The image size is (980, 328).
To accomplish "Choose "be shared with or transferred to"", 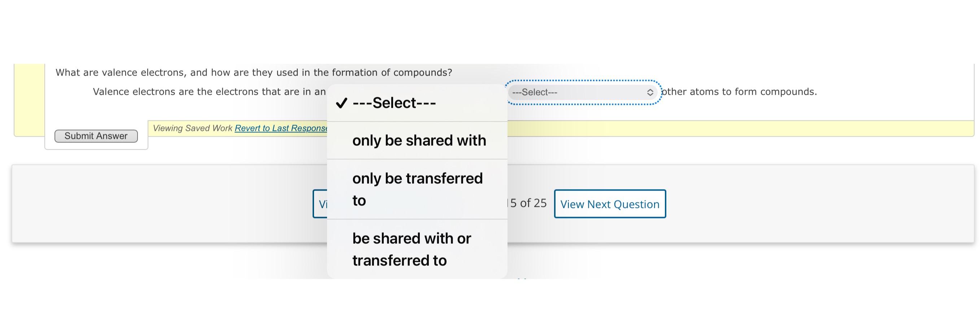I will [x=411, y=249].
